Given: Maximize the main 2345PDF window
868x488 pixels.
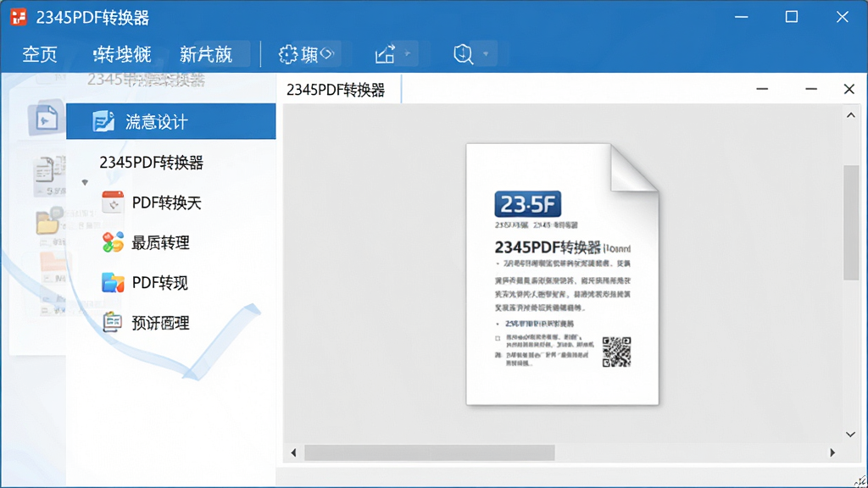Looking at the screenshot, I should click(792, 17).
